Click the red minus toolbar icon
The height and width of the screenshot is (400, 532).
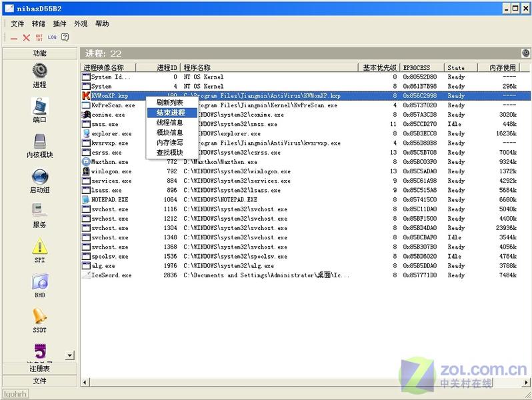pyautogui.click(x=14, y=39)
